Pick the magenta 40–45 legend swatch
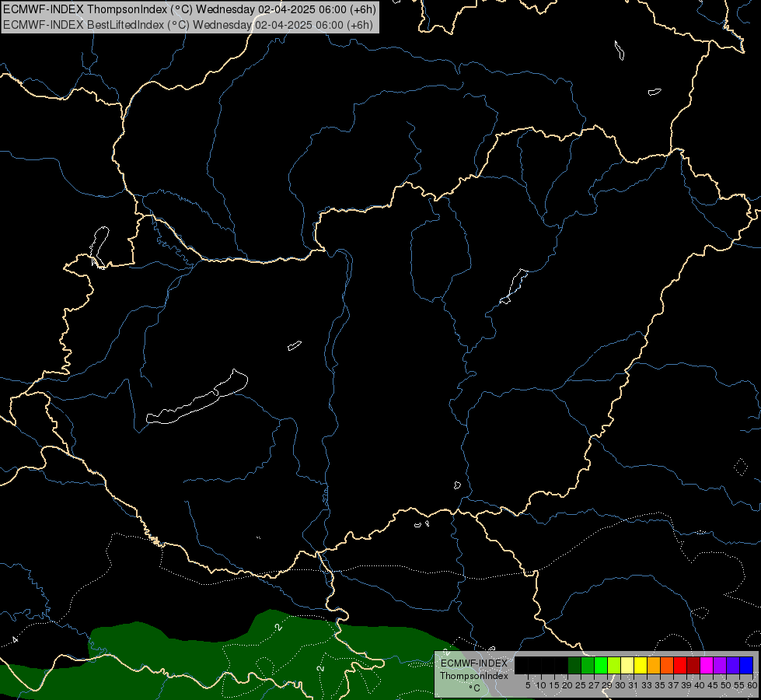761x700 pixels. pyautogui.click(x=707, y=665)
